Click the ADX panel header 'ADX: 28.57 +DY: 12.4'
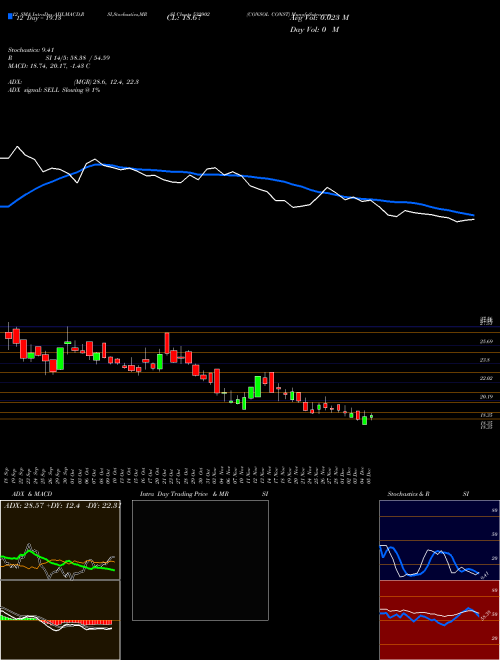Image resolution: width=500 pixels, height=660 pixels. (62, 505)
